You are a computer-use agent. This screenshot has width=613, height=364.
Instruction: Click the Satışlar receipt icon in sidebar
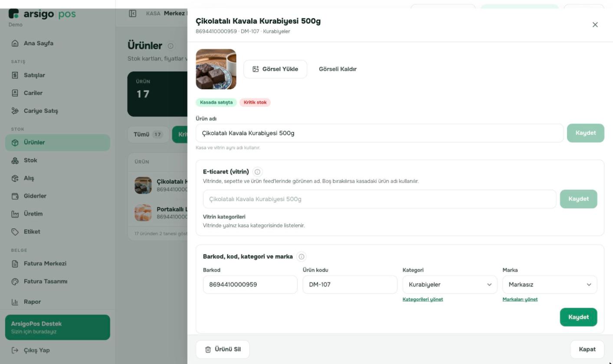[x=15, y=75]
